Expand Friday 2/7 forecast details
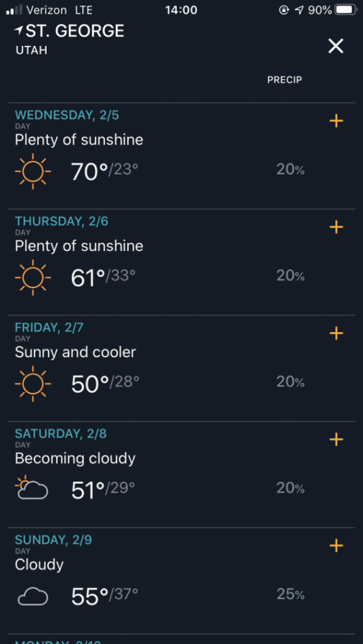Image resolution: width=363 pixels, height=644 pixels. 336,333
